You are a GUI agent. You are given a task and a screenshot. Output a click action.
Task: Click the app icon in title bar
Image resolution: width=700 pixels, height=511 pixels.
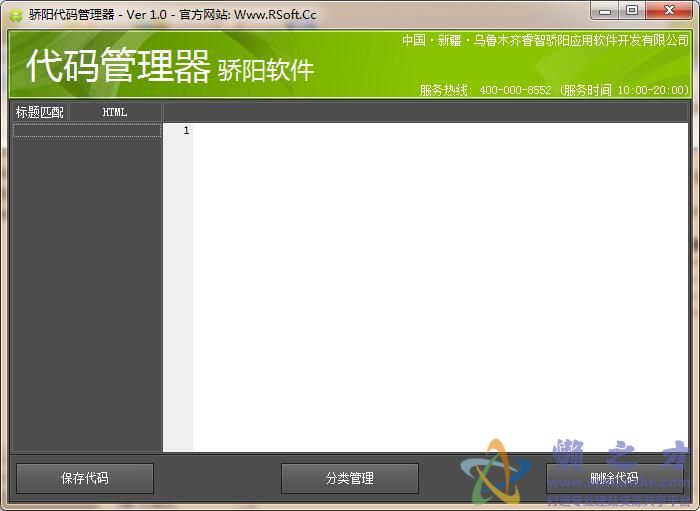click(x=17, y=15)
